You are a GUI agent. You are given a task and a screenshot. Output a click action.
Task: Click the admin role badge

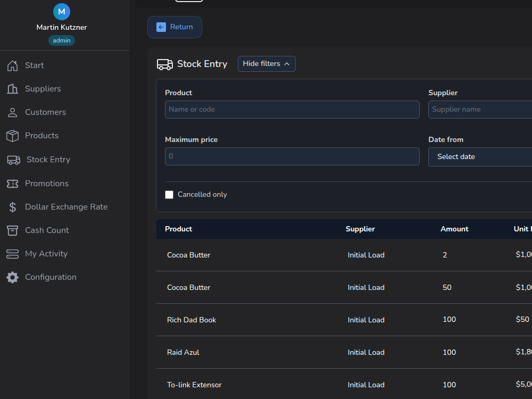61,40
